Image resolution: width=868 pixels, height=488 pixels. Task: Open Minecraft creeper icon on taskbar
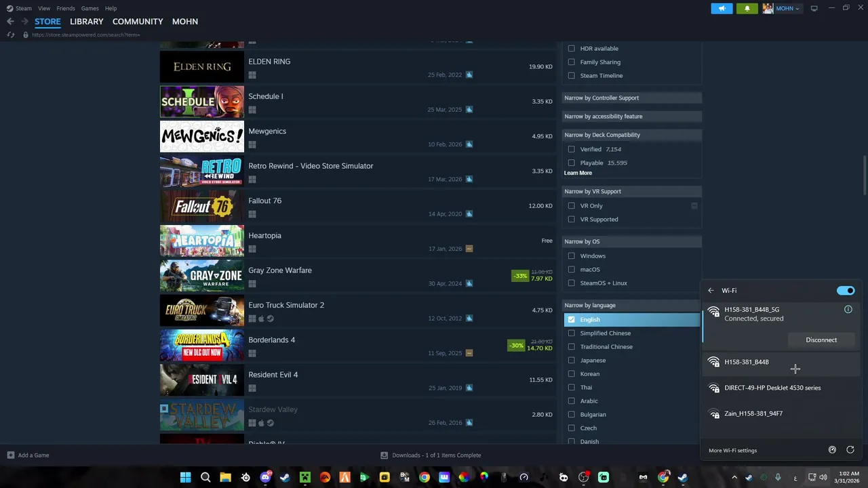pyautogui.click(x=305, y=477)
